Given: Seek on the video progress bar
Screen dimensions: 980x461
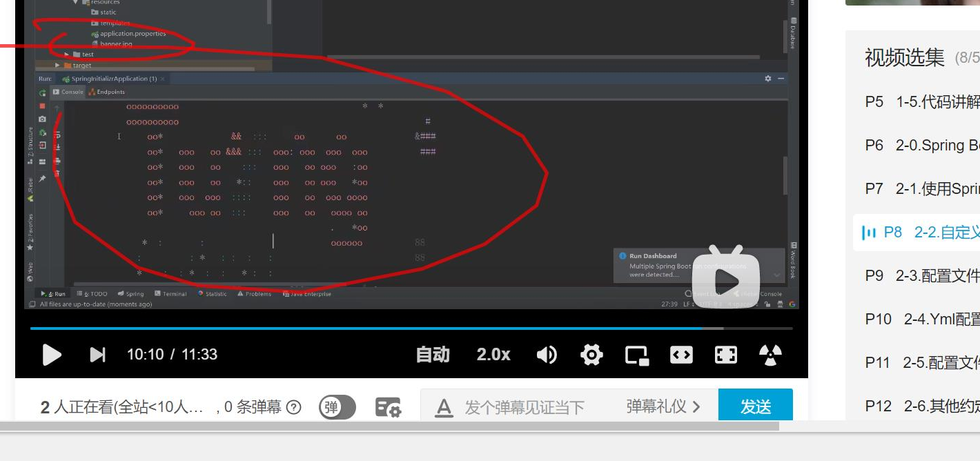Looking at the screenshot, I should (x=411, y=328).
